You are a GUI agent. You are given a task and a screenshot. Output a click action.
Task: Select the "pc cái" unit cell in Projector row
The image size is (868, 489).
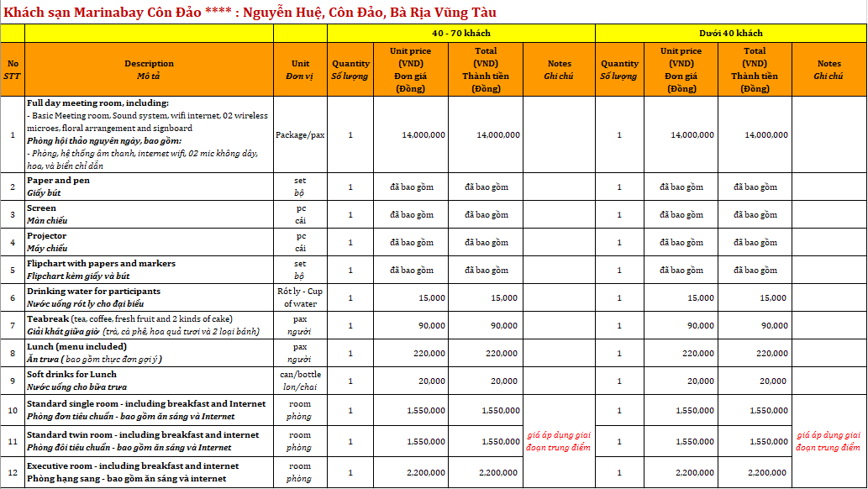pyautogui.click(x=300, y=242)
